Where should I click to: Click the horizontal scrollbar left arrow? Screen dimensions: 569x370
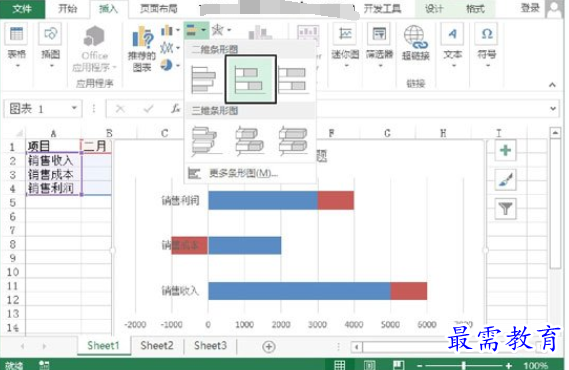(357, 347)
